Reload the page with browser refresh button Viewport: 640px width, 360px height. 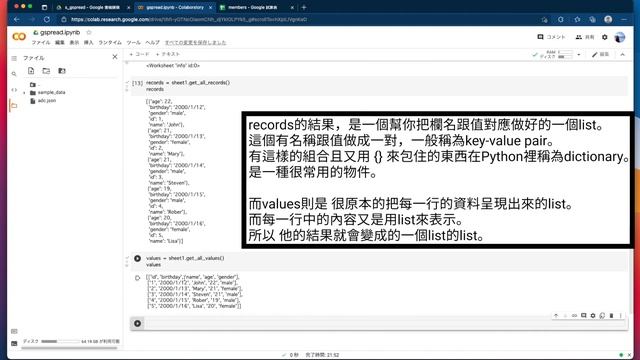[47, 19]
